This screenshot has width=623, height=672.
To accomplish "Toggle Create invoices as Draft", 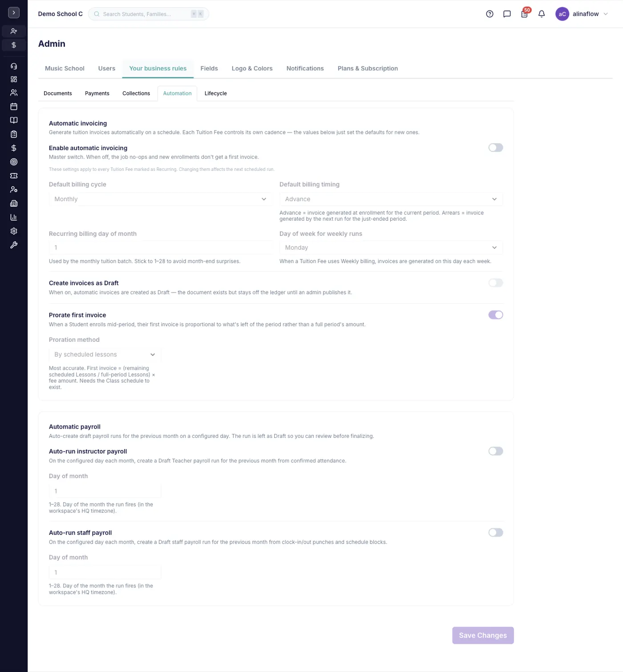I will (x=496, y=283).
